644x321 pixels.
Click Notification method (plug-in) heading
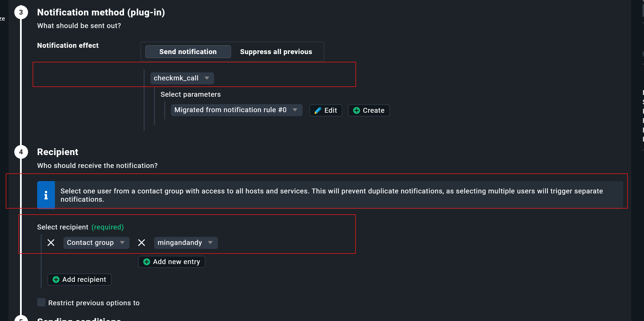[101, 12]
